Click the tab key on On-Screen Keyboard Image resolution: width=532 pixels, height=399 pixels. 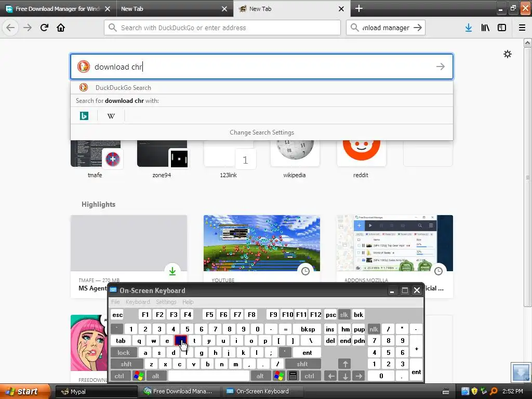121,341
